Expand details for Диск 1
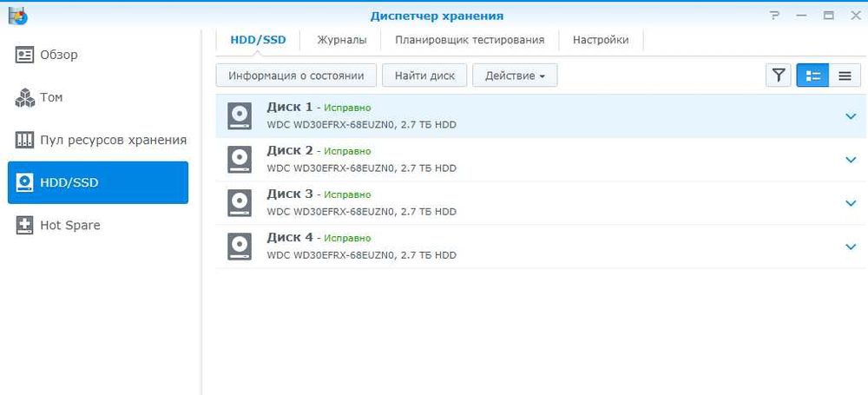868x395 pixels. click(851, 116)
